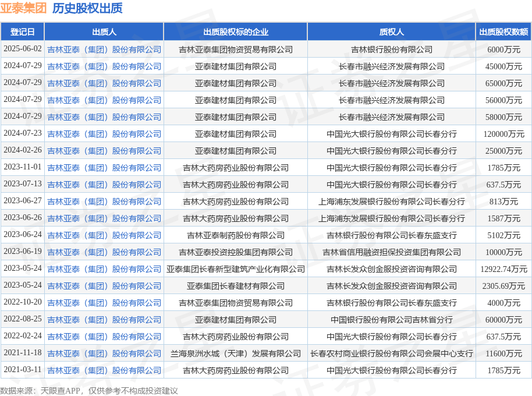Click the amount cell 60000万元
Viewport: 532px width, 396px height.
tap(504, 320)
